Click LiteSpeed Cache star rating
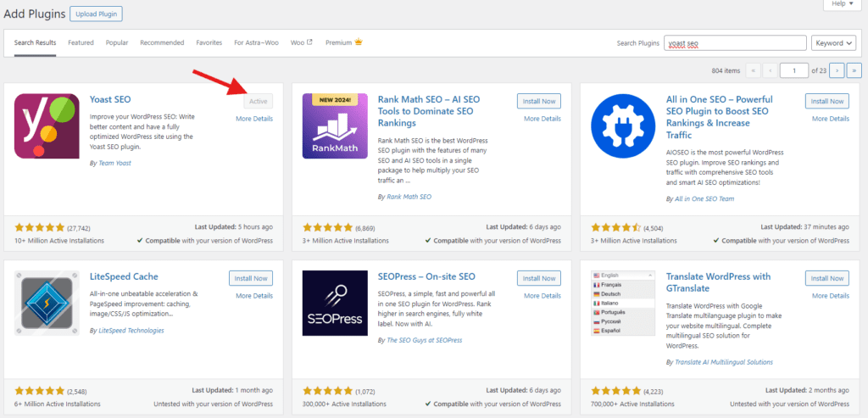 point(39,390)
